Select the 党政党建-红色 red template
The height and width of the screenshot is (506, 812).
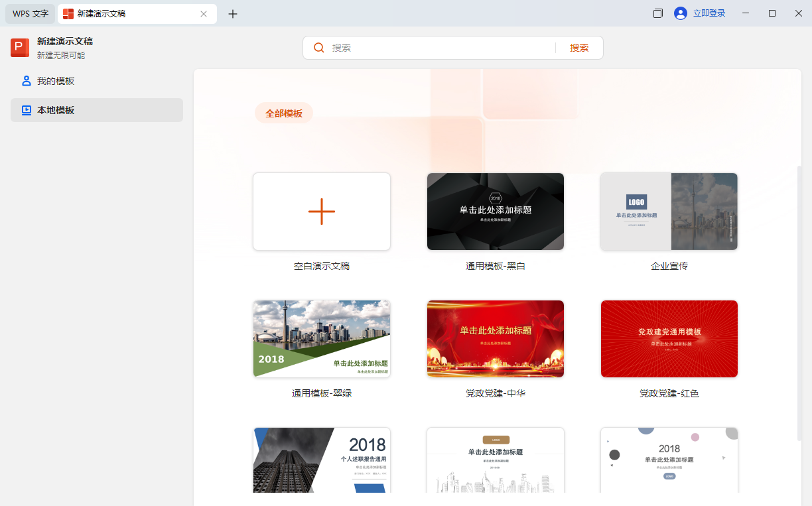click(x=669, y=339)
